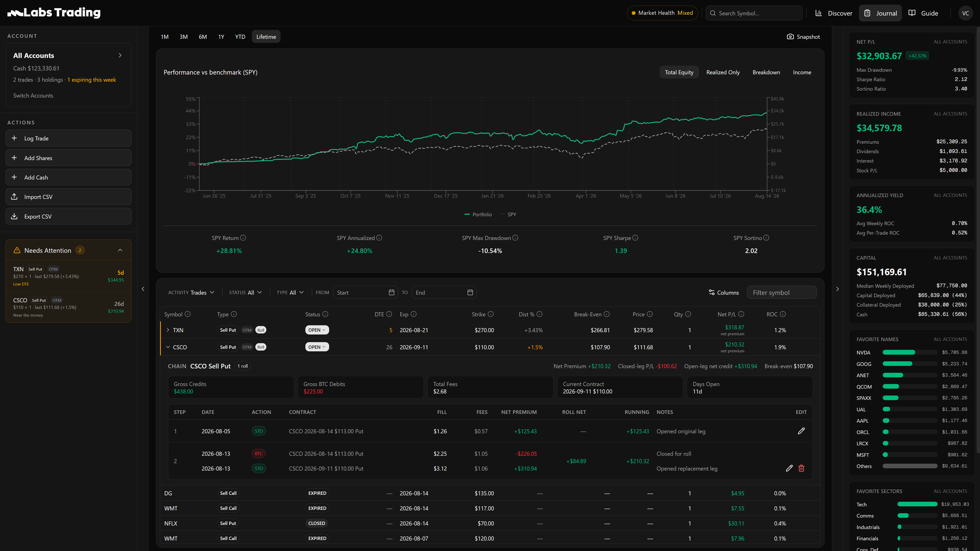Open the TXN Sell Put attention card
This screenshot has height=551, width=980.
[68, 276]
